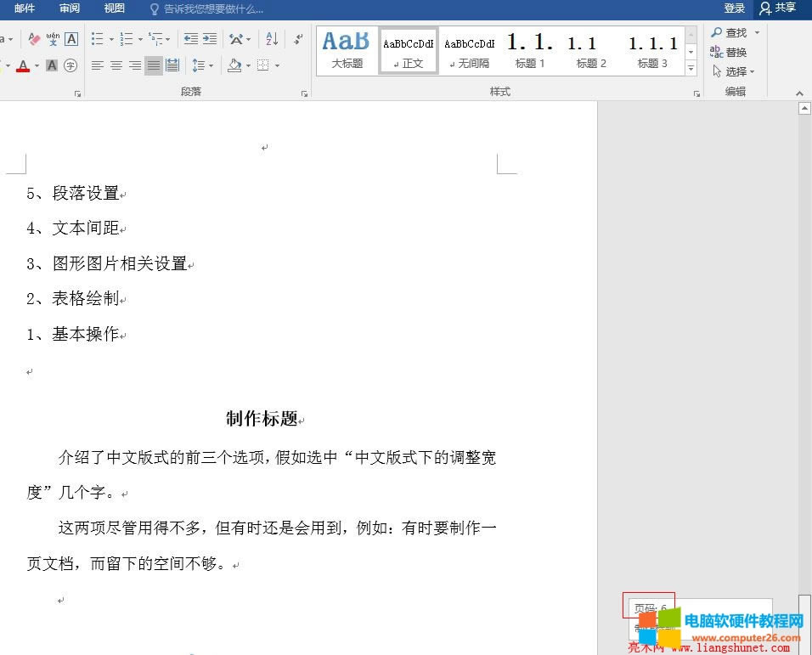Screen dimensions: 812x655
Task: Apply yellow text highlight color
Action: click(4, 65)
